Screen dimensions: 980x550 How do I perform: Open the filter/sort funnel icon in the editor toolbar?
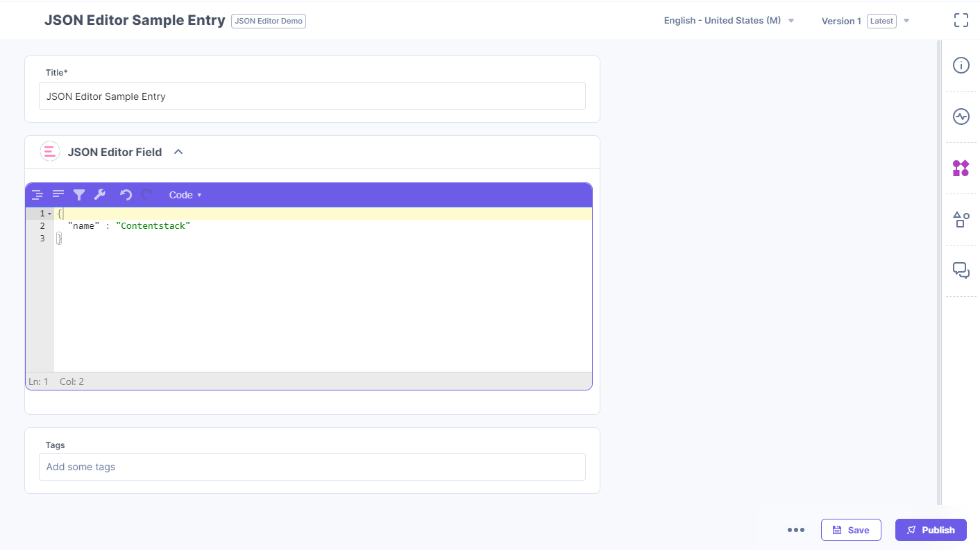[79, 195]
